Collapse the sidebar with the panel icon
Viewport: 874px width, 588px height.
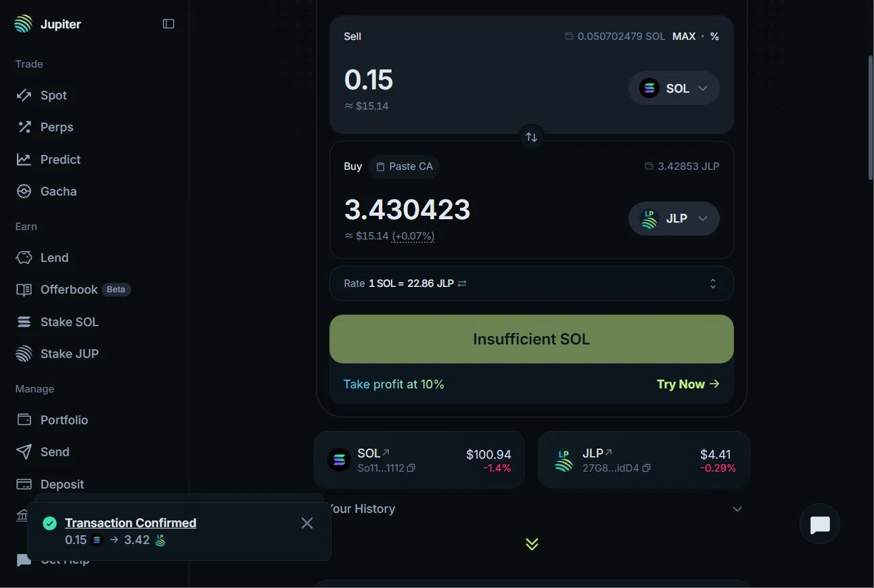(168, 24)
